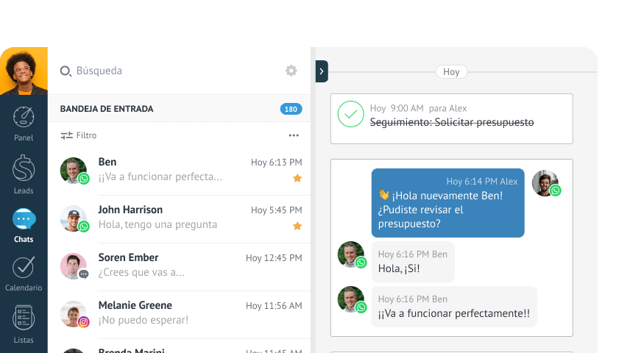The image size is (644, 353).
Task: Expand the side panel chevron arrow
Action: 322,71
